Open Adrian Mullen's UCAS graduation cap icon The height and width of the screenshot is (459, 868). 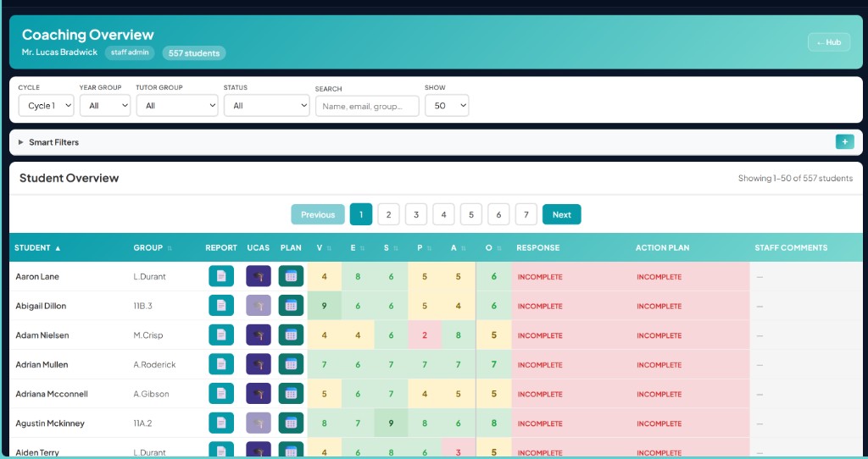click(x=258, y=365)
